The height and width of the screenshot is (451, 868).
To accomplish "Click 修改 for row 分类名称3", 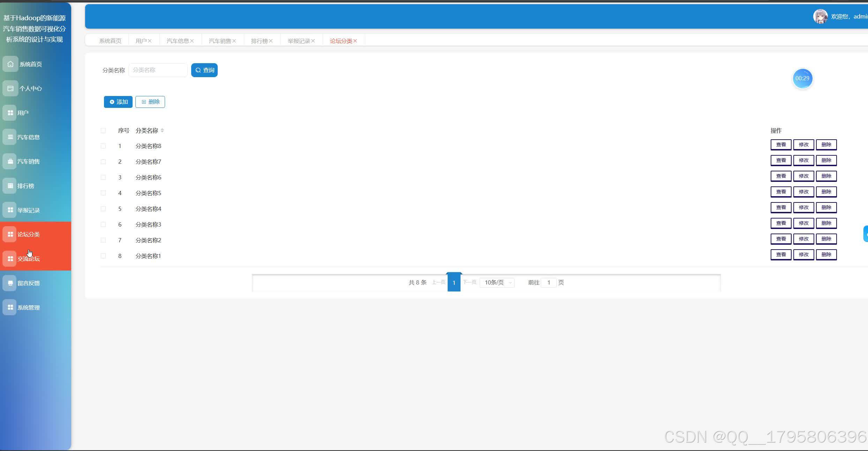I will click(x=803, y=223).
